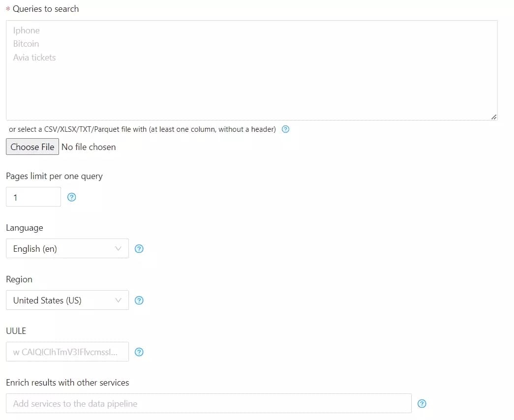Image resolution: width=514 pixels, height=420 pixels.
Task: View help for Enrich results services
Action: 422,403
